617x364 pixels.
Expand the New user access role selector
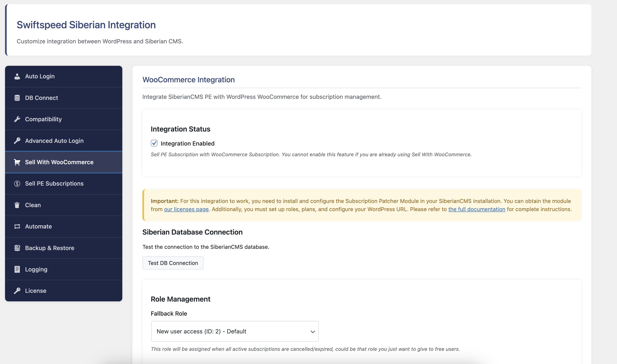coord(235,331)
